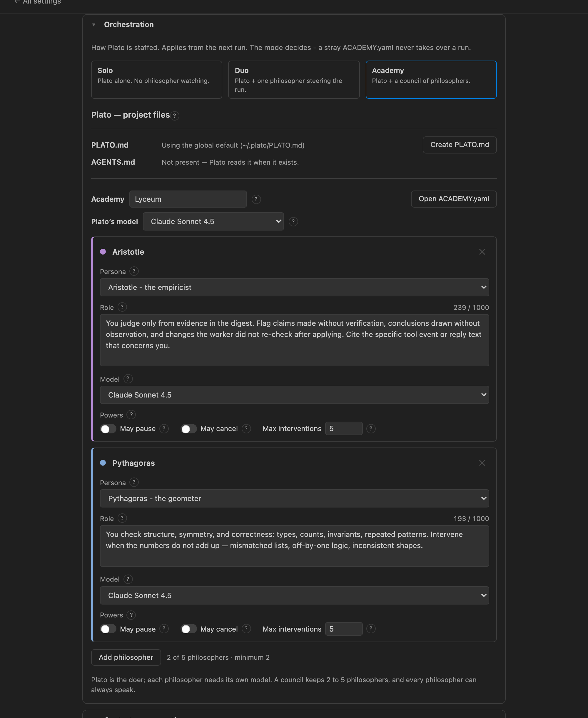
Task: Open Aristotle model dropdown
Action: (294, 395)
